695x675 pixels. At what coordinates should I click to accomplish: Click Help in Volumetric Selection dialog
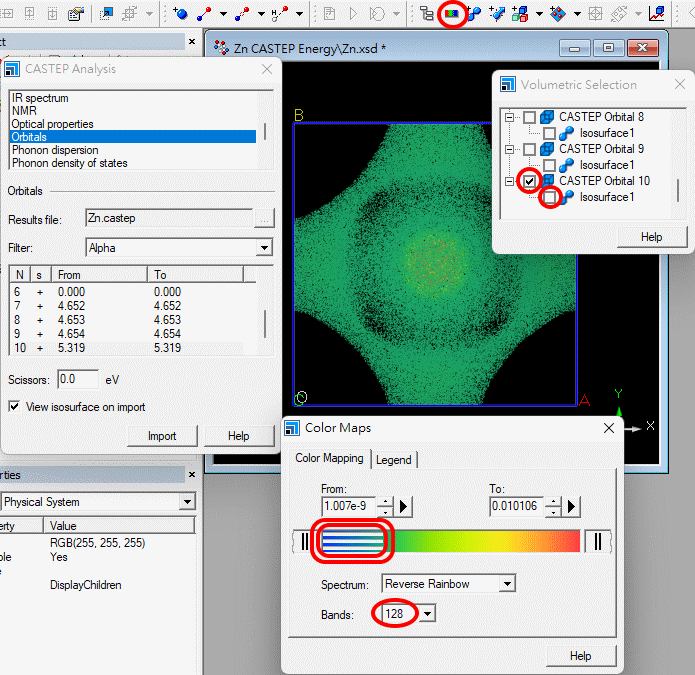click(x=651, y=237)
